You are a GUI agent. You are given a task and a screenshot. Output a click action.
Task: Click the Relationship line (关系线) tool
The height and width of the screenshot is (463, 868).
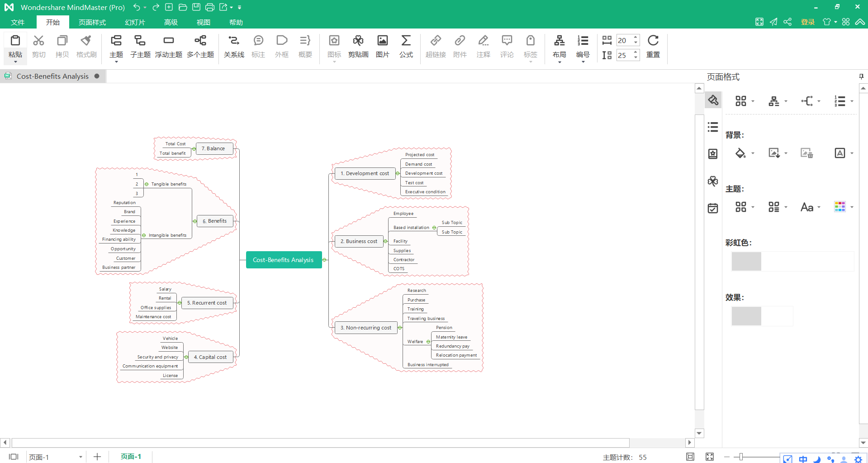click(x=233, y=47)
